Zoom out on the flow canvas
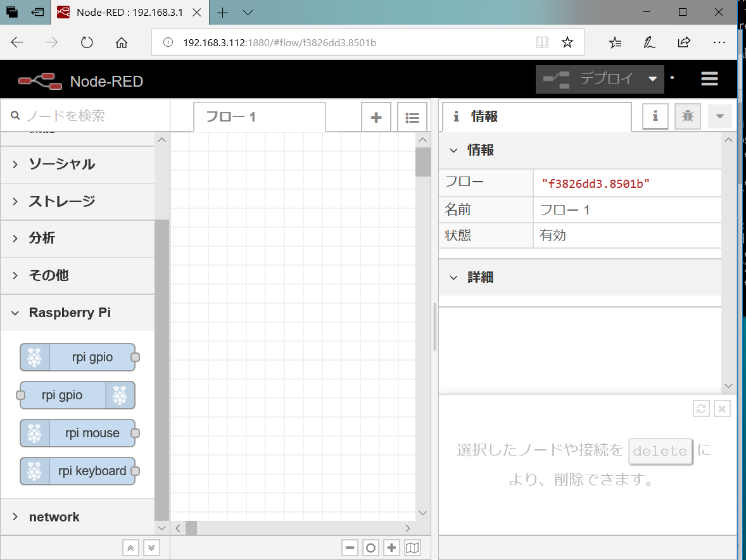746x560 pixels. [x=350, y=547]
